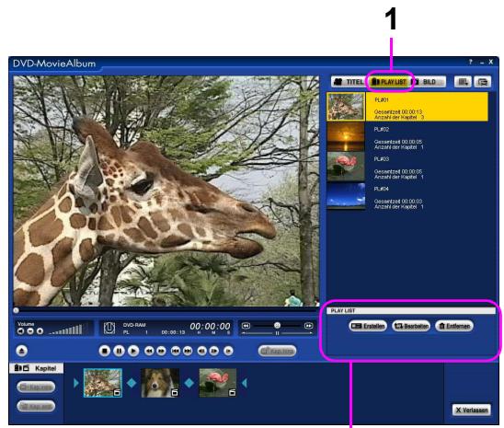Click the chapter icon on the dog thumbnail
This screenshot has width=504, height=428.
[x=175, y=392]
